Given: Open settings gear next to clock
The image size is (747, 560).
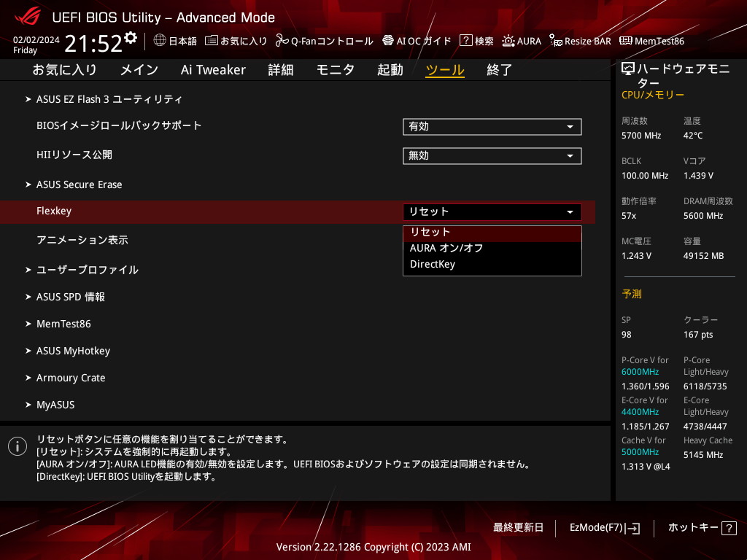Looking at the screenshot, I should click(x=131, y=38).
